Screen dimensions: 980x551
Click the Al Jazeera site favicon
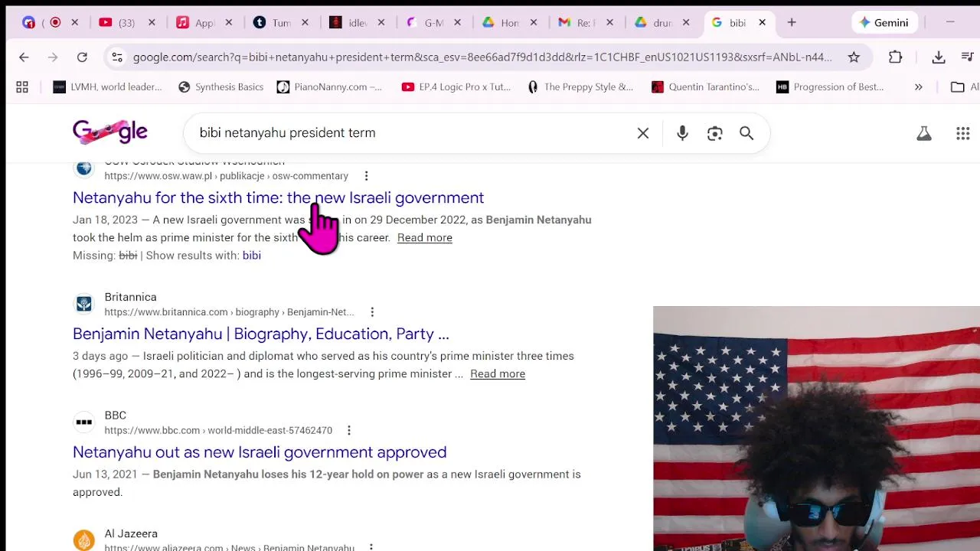point(84,540)
